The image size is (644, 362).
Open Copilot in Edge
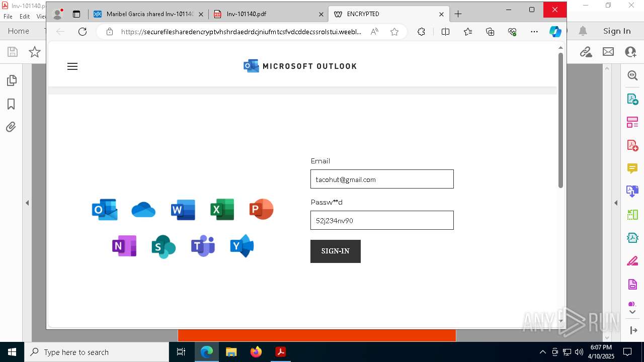[555, 32]
